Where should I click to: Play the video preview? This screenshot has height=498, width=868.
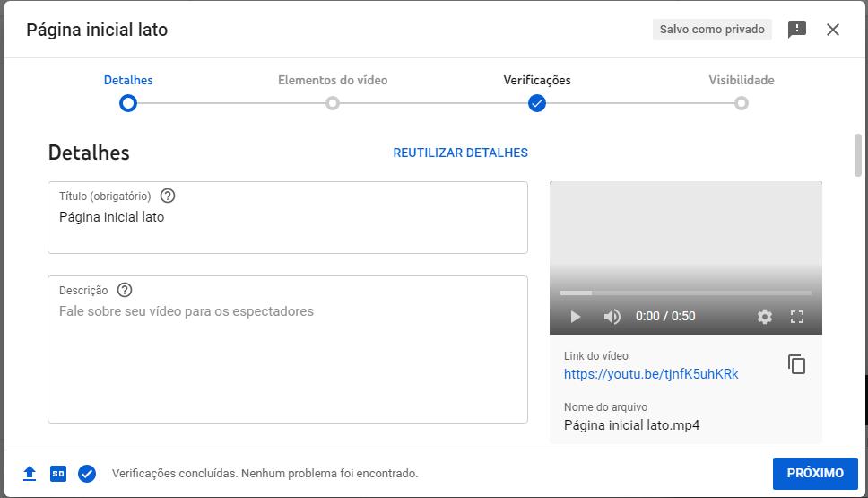[575, 317]
